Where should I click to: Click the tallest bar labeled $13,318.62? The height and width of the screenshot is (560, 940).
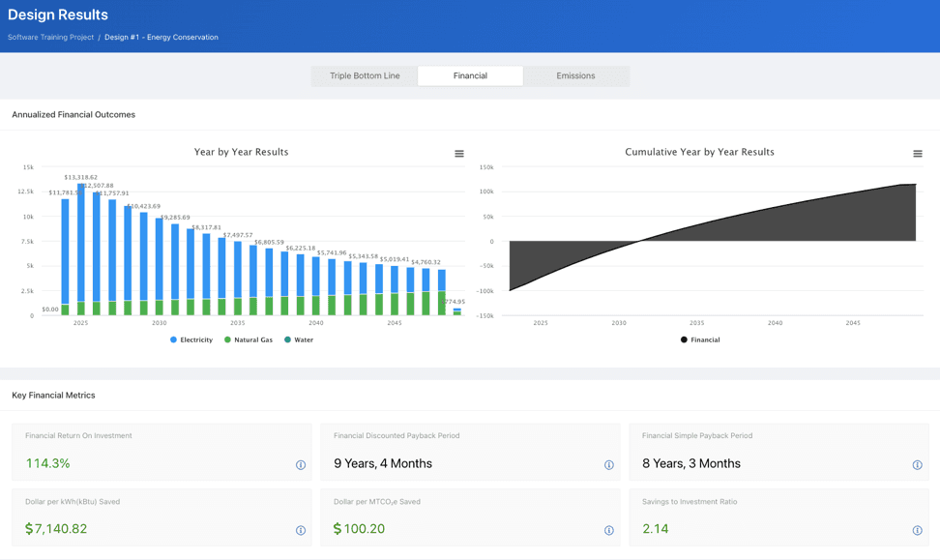click(81, 242)
